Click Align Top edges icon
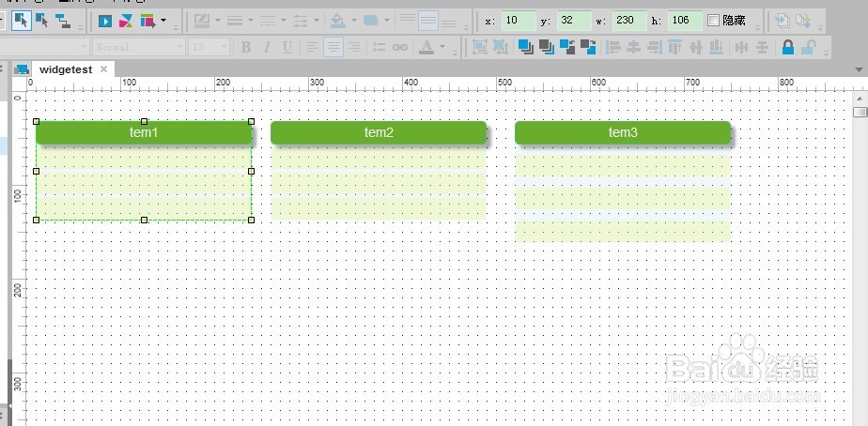 coord(674,48)
